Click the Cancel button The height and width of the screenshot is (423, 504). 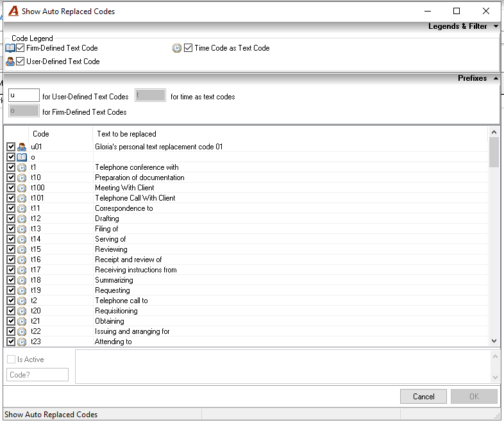[x=423, y=397]
